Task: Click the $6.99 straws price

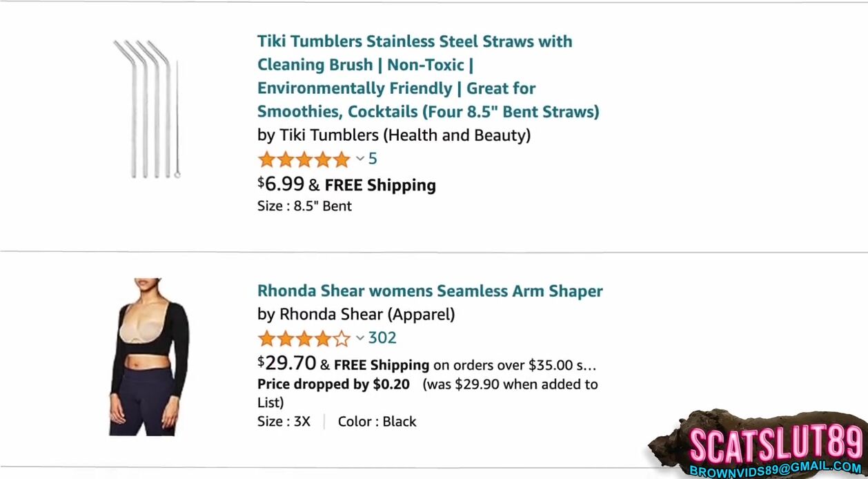Action: coord(281,184)
